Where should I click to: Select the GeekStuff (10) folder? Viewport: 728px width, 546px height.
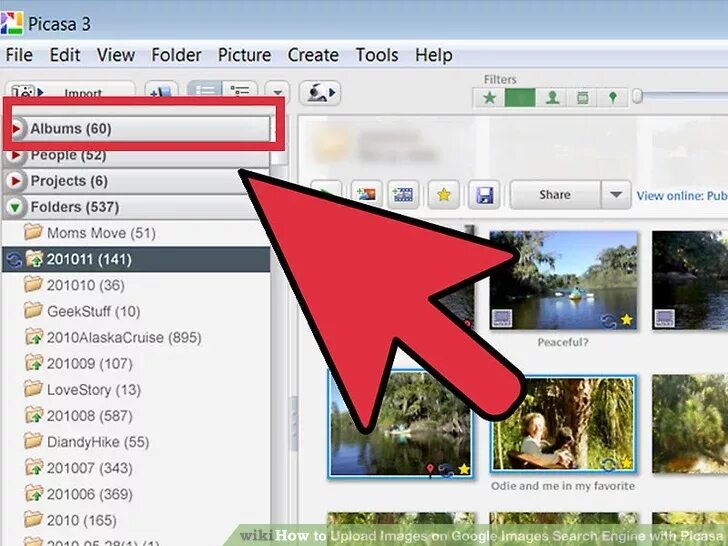pos(136,311)
